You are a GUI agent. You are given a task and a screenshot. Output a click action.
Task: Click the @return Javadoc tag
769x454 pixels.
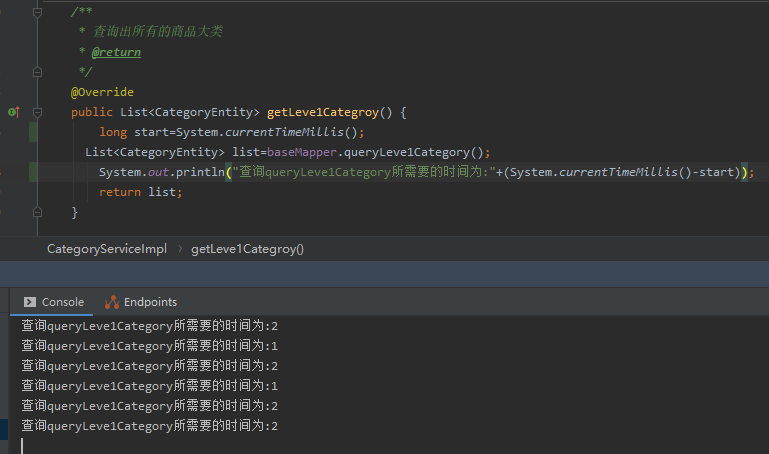point(116,52)
